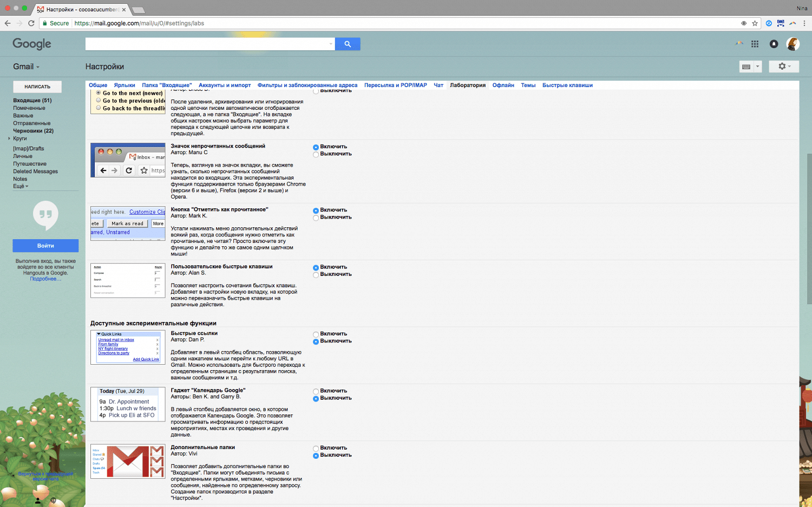Disable the custom keyboard shortcuts lab
The height and width of the screenshot is (507, 812).
pos(316,275)
